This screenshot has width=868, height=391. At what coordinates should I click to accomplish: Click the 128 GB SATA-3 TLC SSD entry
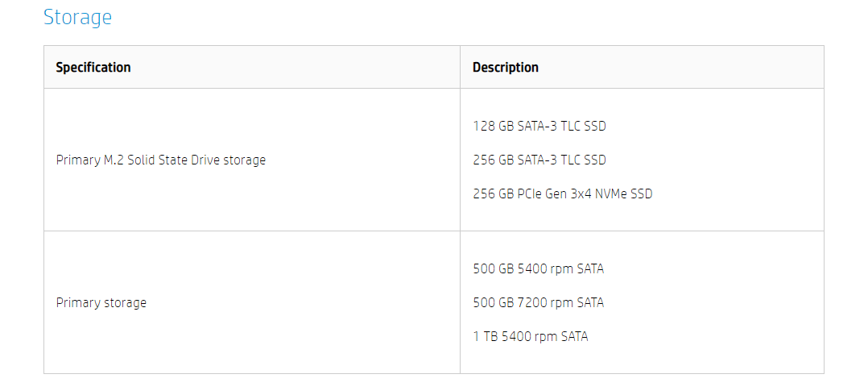pos(539,127)
